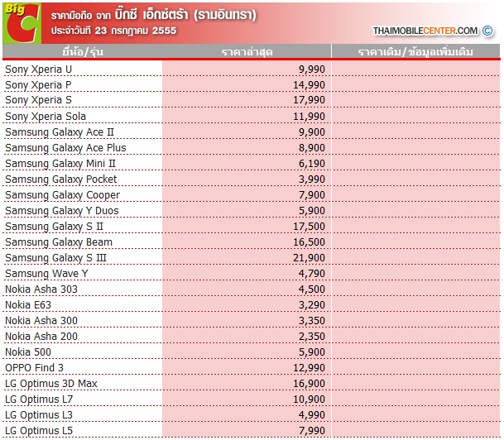
Task: Click the 12,990 price for OPPO Find 3
Action: point(309,368)
